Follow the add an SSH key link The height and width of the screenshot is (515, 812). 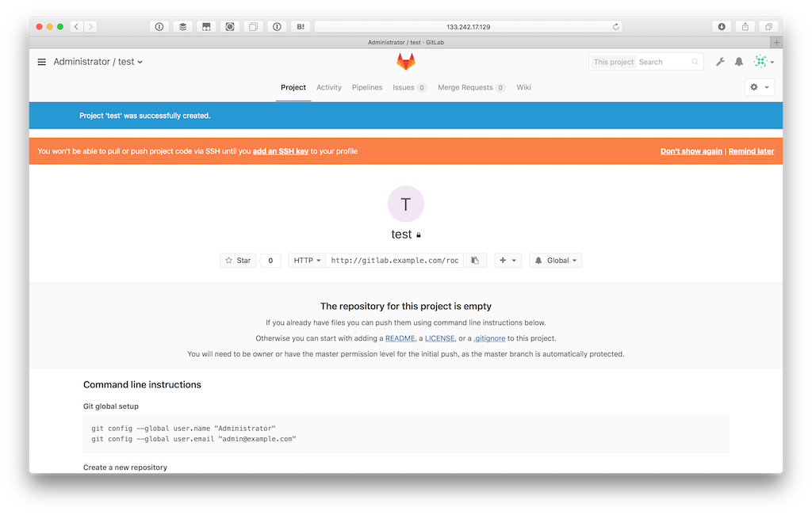[281, 151]
